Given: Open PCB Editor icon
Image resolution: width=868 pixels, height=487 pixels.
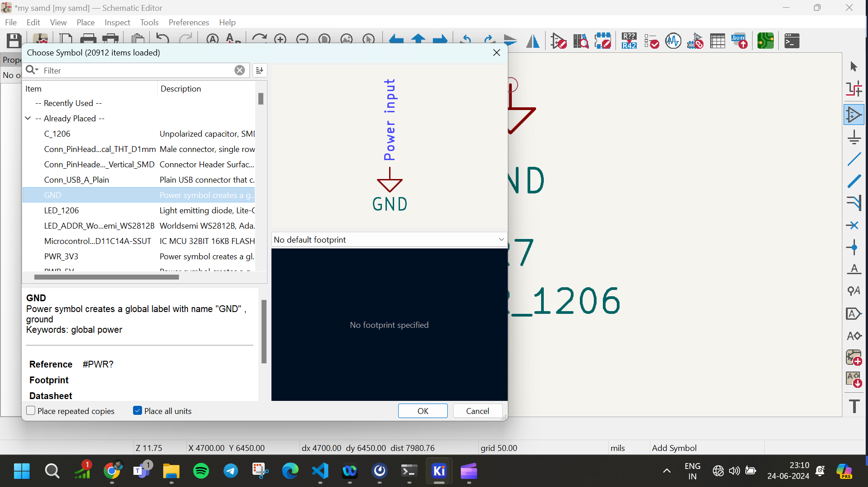Looking at the screenshot, I should [x=766, y=41].
